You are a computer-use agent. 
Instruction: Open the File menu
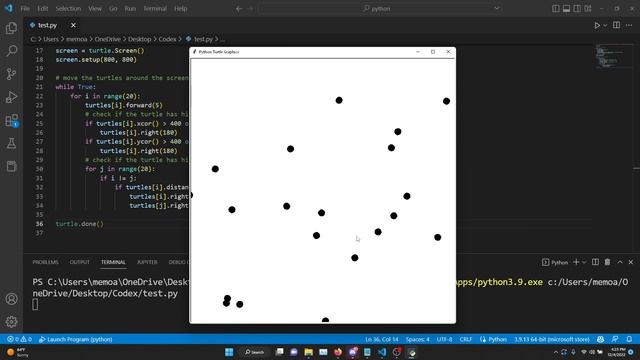click(25, 9)
